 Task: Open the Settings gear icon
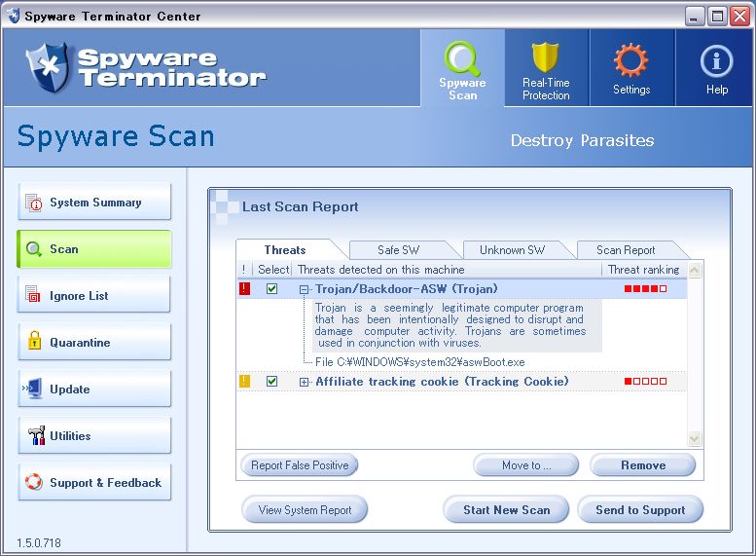630,61
